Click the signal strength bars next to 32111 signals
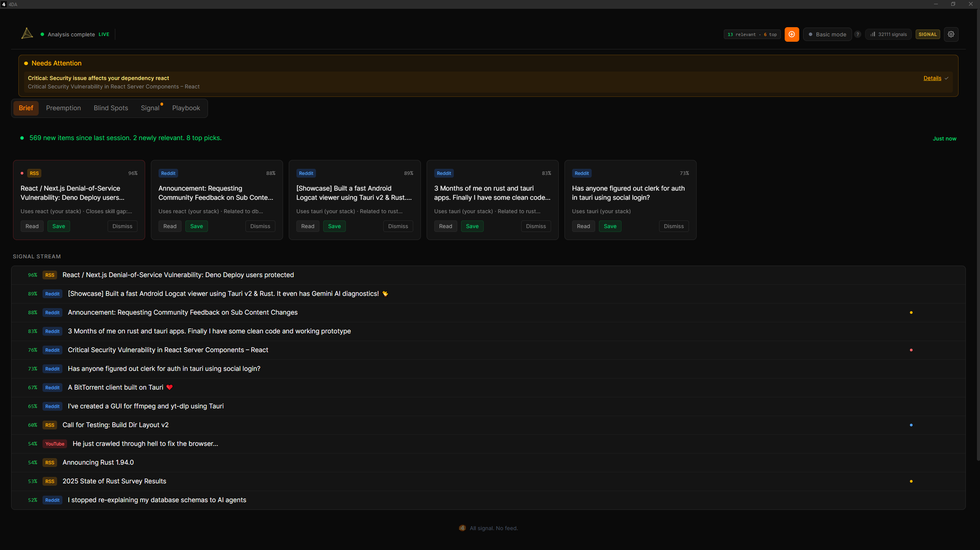Image resolution: width=980 pixels, height=550 pixels. [x=872, y=34]
